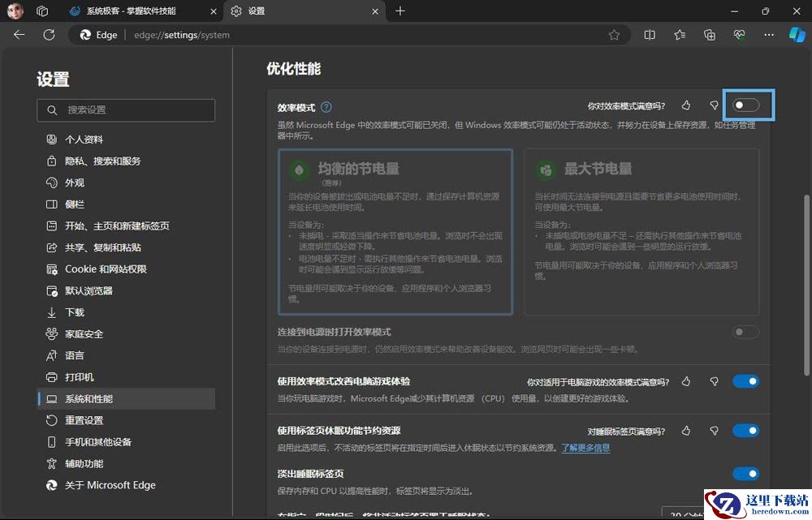Viewport: 812px width, 520px height.
Task: Open 下载 settings
Action: click(x=126, y=312)
